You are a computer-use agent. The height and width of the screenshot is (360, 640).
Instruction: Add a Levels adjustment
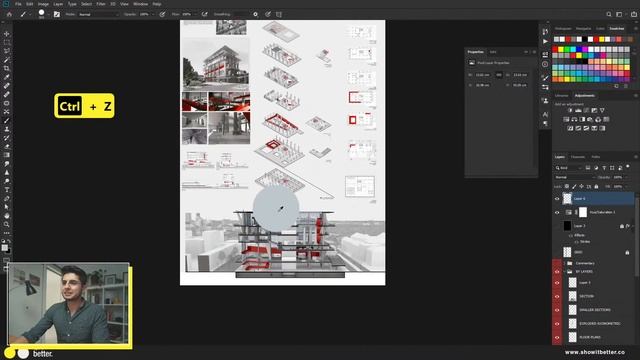578,110
